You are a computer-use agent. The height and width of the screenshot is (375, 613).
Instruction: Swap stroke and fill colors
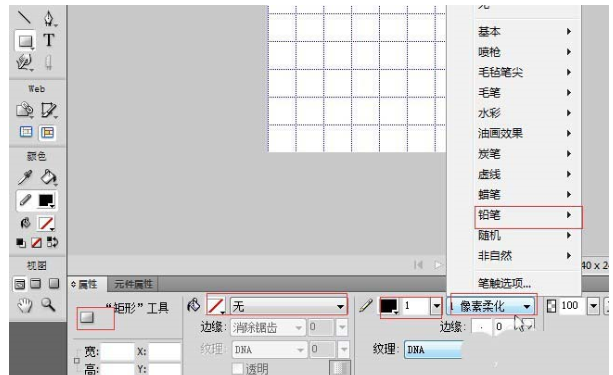[x=52, y=242]
